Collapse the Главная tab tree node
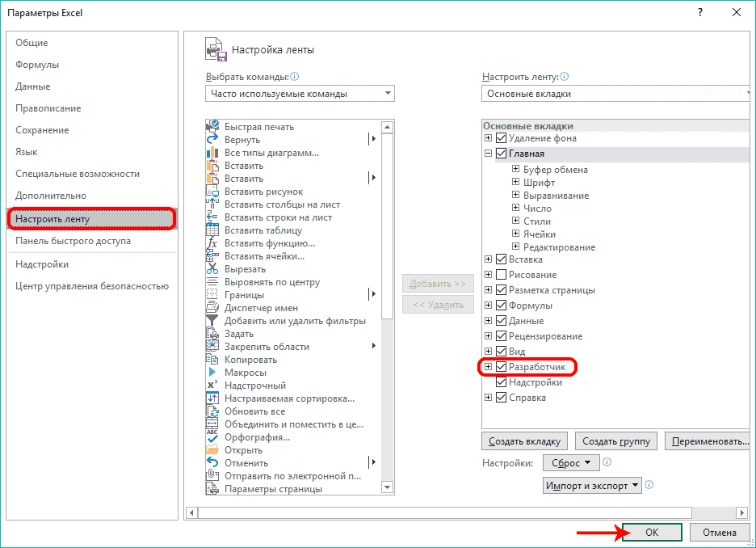 [x=488, y=154]
